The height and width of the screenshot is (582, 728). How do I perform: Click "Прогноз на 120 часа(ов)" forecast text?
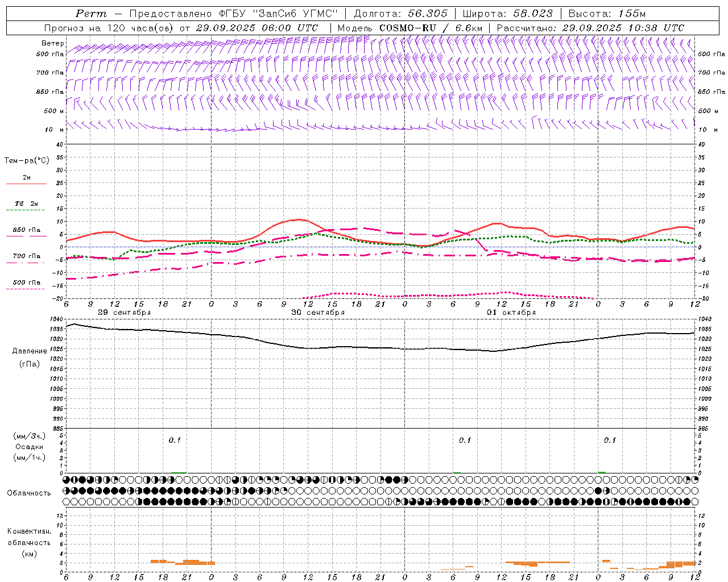(109, 28)
